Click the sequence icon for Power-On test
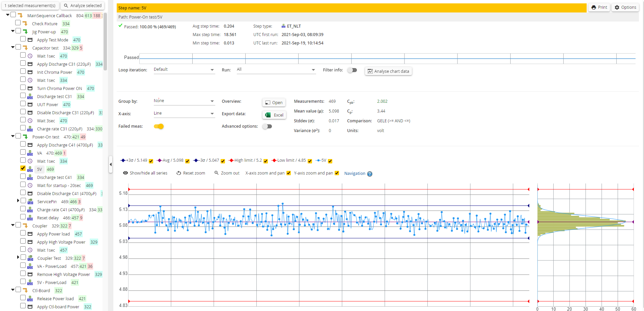 pos(25,137)
